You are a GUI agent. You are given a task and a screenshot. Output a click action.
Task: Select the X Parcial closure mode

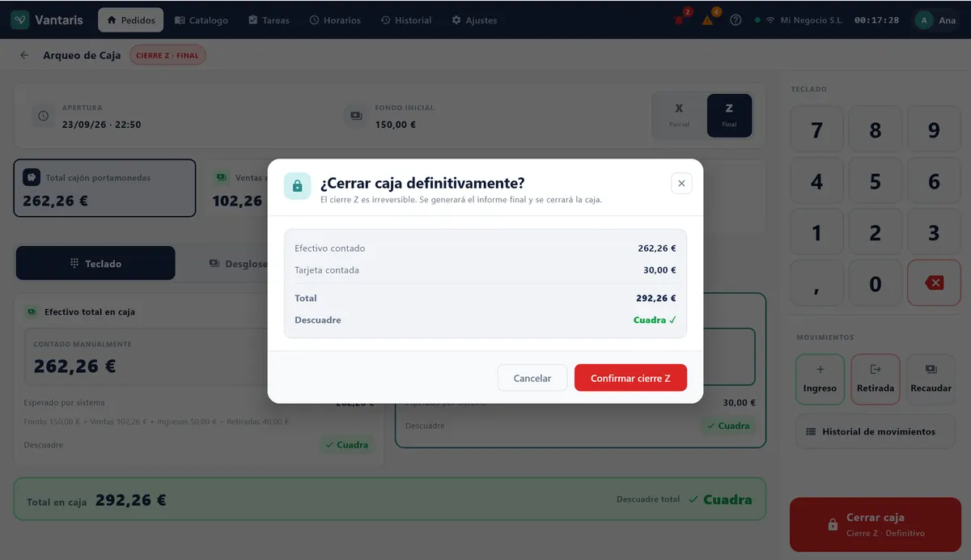(x=679, y=116)
